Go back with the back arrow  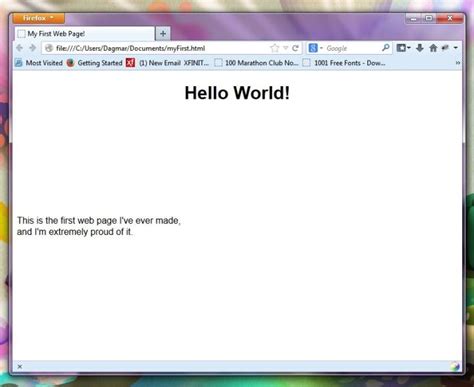pyautogui.click(x=20, y=48)
